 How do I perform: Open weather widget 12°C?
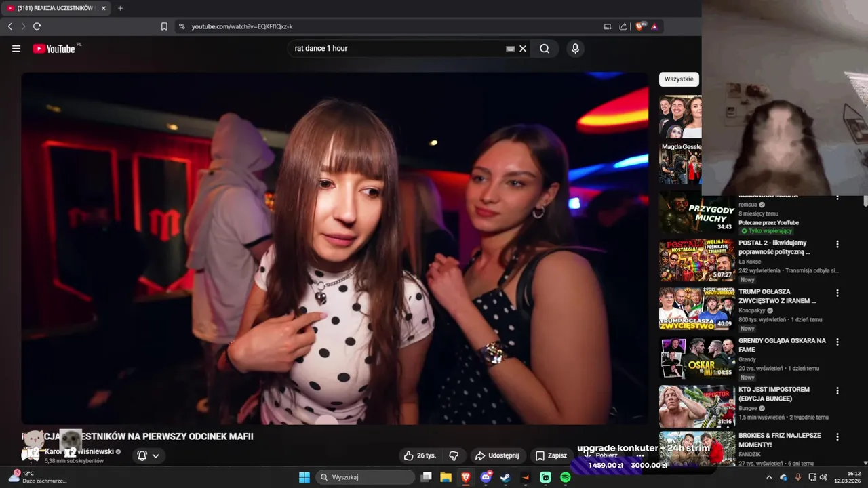[37, 477]
